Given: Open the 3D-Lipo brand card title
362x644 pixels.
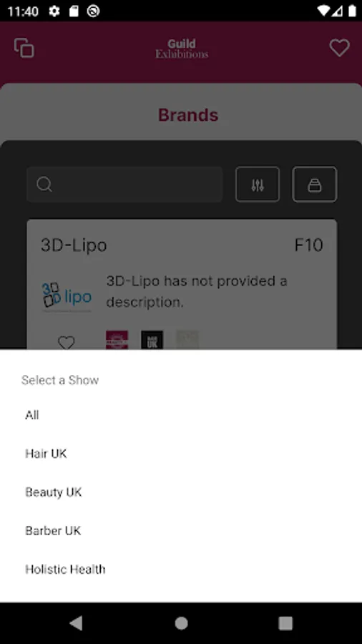Looking at the screenshot, I should (74, 245).
